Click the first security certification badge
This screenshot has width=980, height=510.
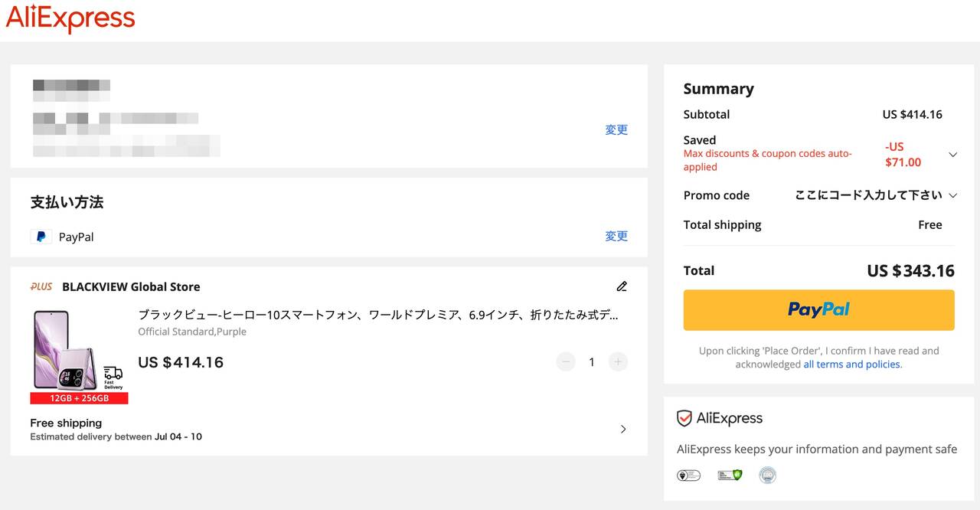688,476
